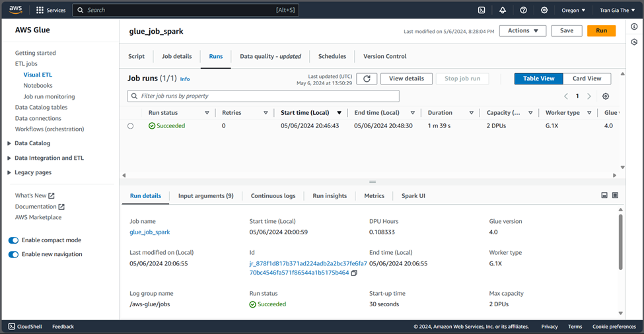Switch to the split bottom panel layout icon
Screen dimensions: 644x334
coord(604,195)
